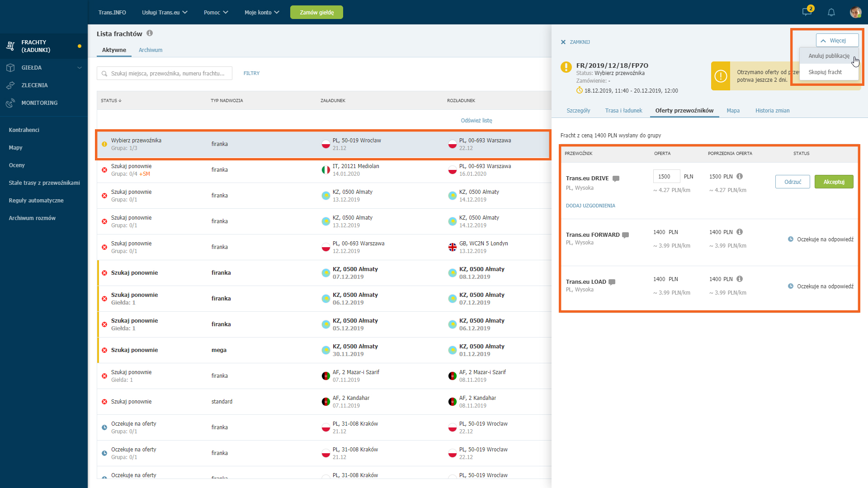Open the Historia zmian tab
This screenshot has width=868, height=488.
pyautogui.click(x=772, y=111)
